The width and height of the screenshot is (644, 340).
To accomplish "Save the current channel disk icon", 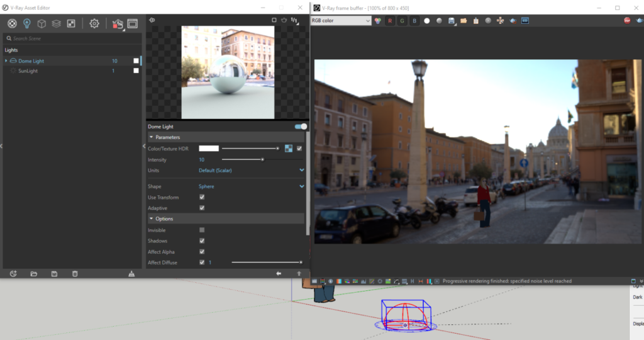I will click(x=452, y=21).
